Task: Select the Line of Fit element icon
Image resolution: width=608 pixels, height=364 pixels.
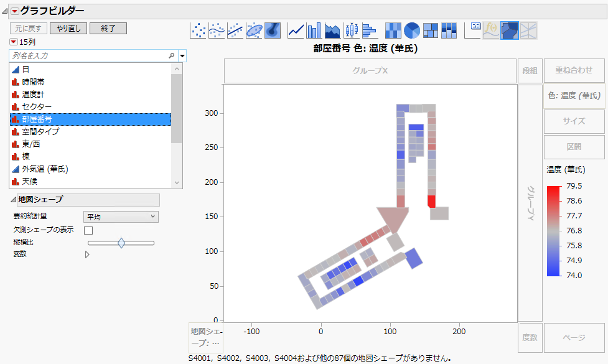Action: (x=235, y=30)
